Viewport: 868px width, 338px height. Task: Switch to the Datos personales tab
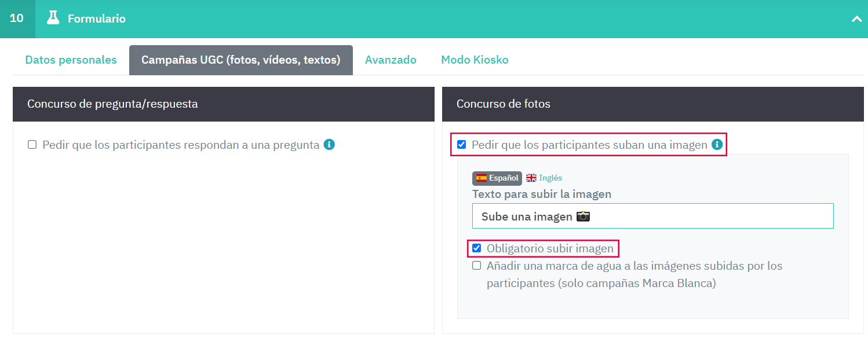pos(70,60)
